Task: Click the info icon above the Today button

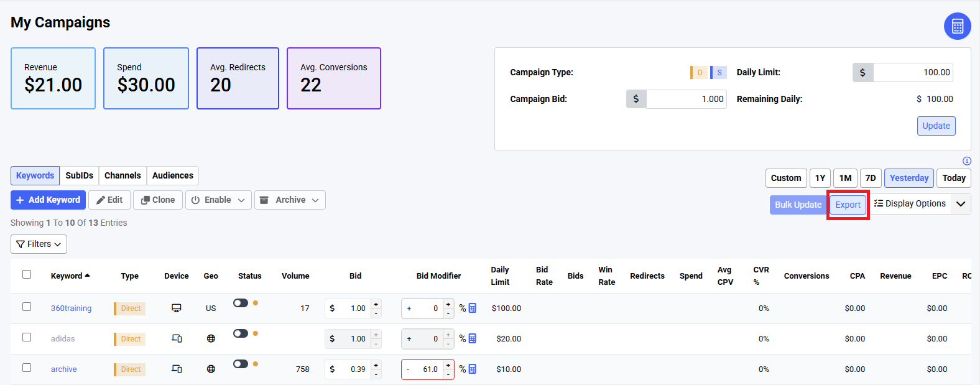Action: coord(966,161)
